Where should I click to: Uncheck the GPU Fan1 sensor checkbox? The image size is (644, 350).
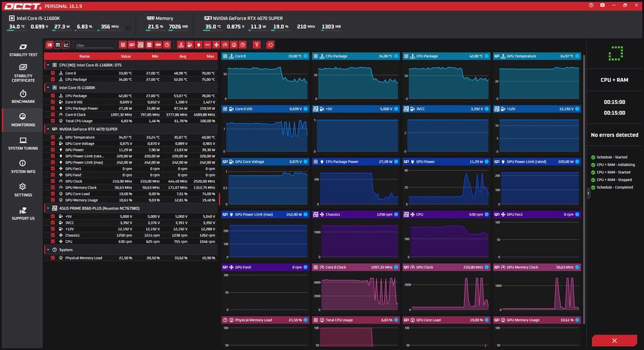53,169
